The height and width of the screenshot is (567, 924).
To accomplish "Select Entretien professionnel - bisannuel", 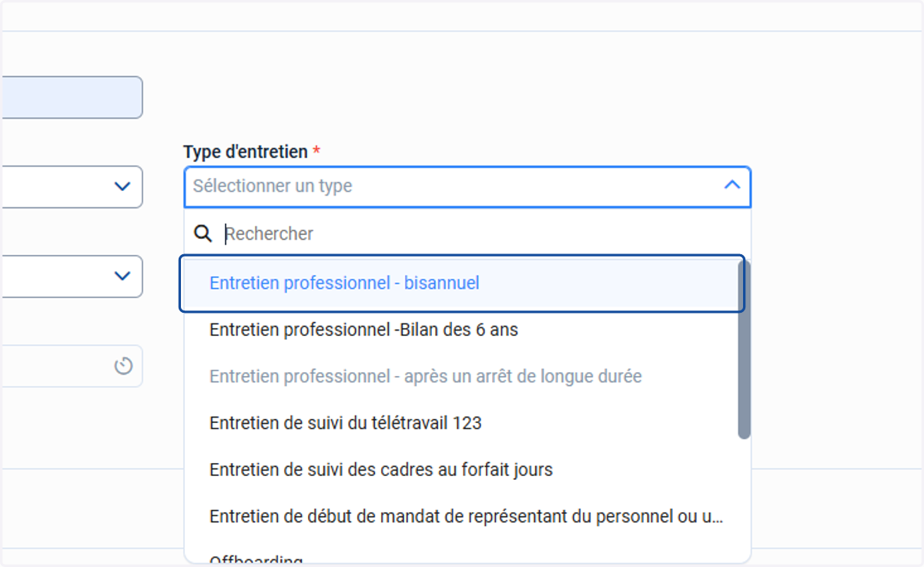I will click(462, 283).
